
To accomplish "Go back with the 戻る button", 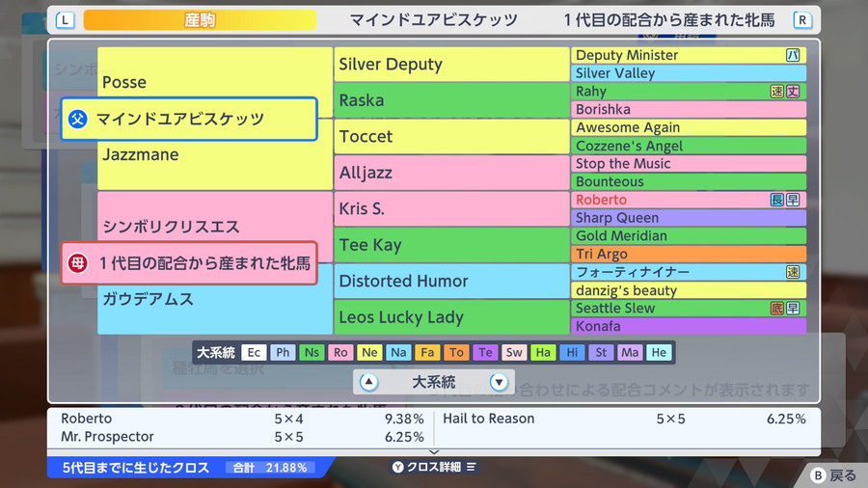I will (x=833, y=475).
